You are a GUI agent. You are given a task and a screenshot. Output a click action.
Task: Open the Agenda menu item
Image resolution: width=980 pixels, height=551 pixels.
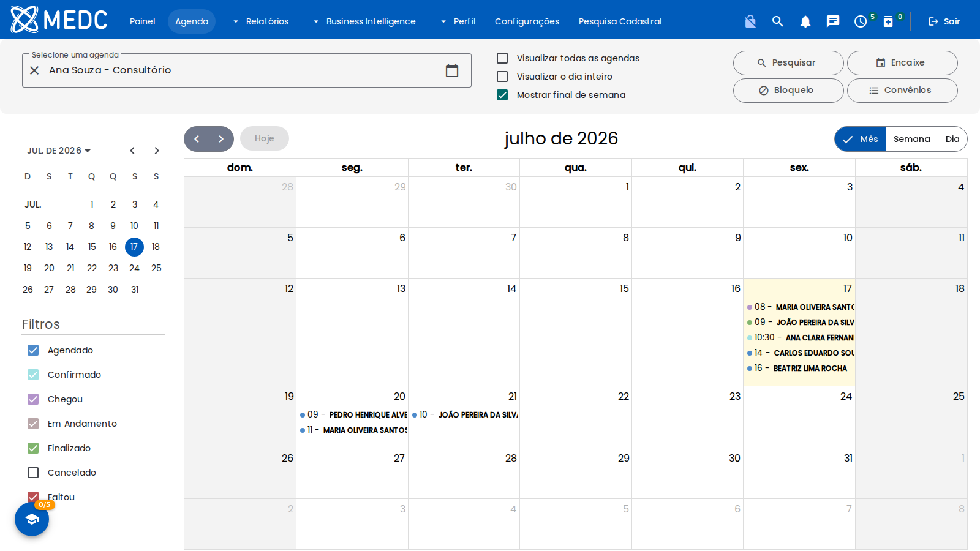[192, 21]
